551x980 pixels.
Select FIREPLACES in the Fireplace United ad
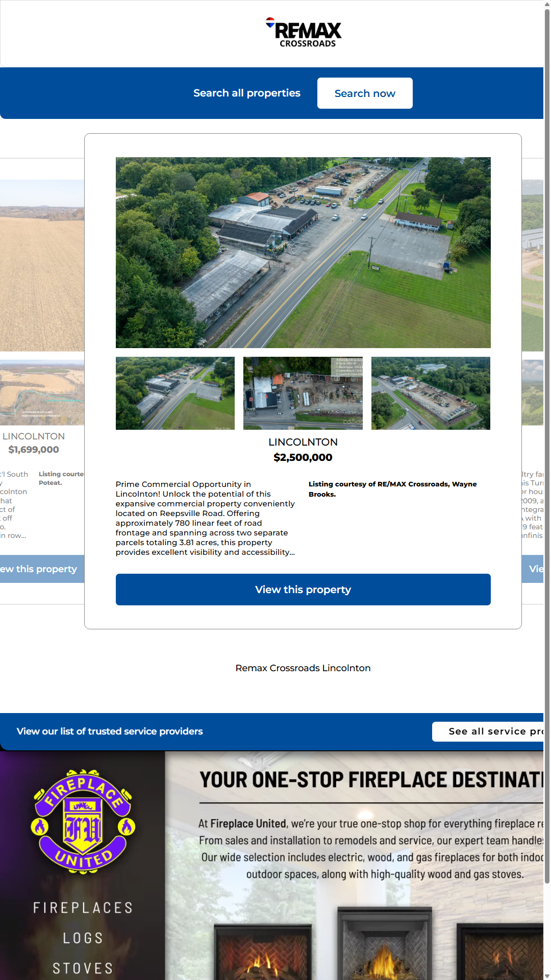83,908
